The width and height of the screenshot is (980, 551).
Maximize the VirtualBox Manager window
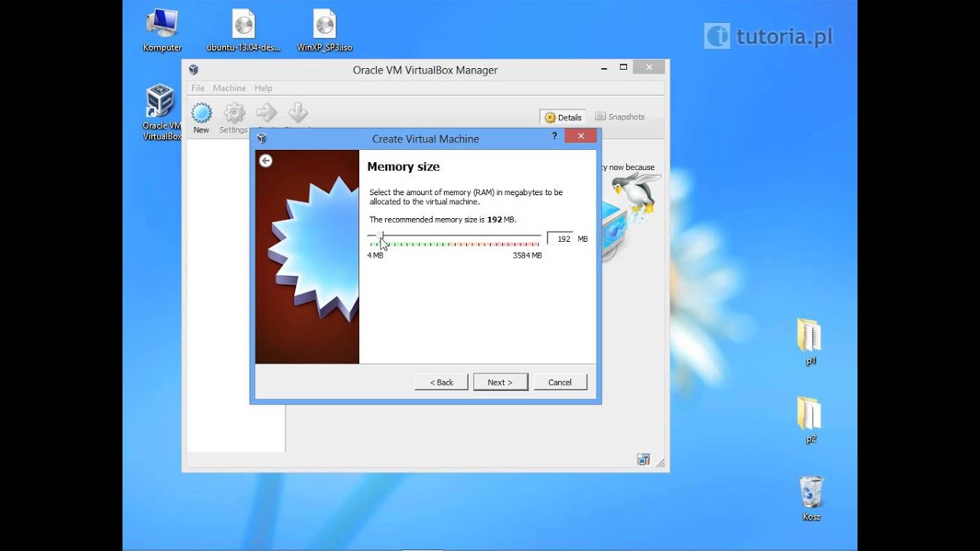click(623, 67)
